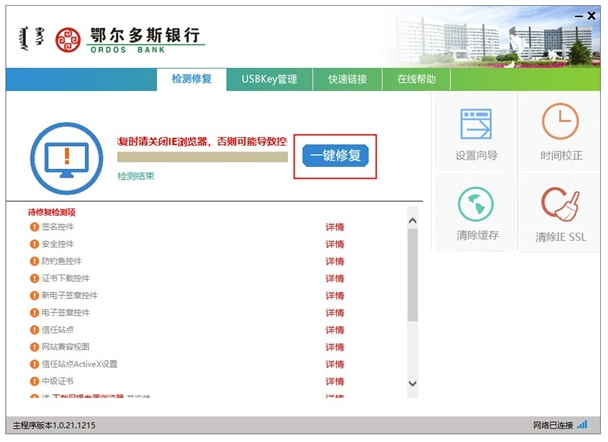This screenshot has height=442, width=608.
Task: Click the red IE browser warning message
Action: click(202, 142)
